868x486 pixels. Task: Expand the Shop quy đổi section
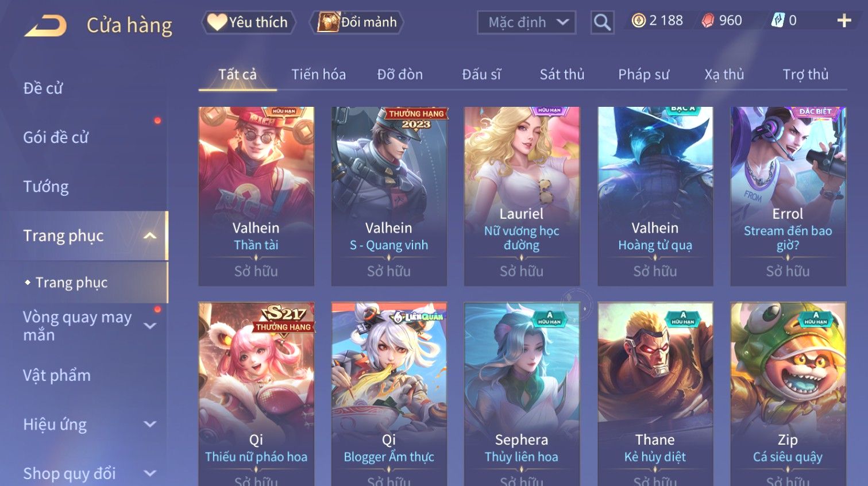[x=150, y=473]
